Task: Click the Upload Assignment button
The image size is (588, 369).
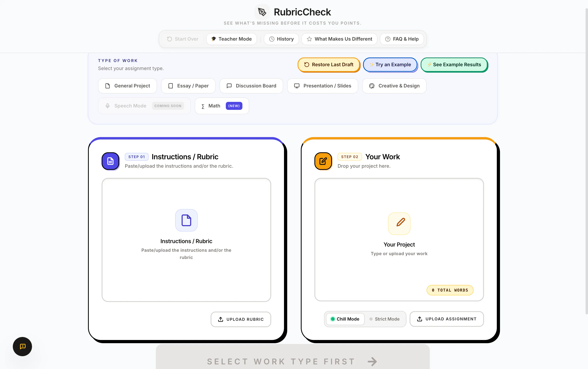Action: [x=447, y=319]
